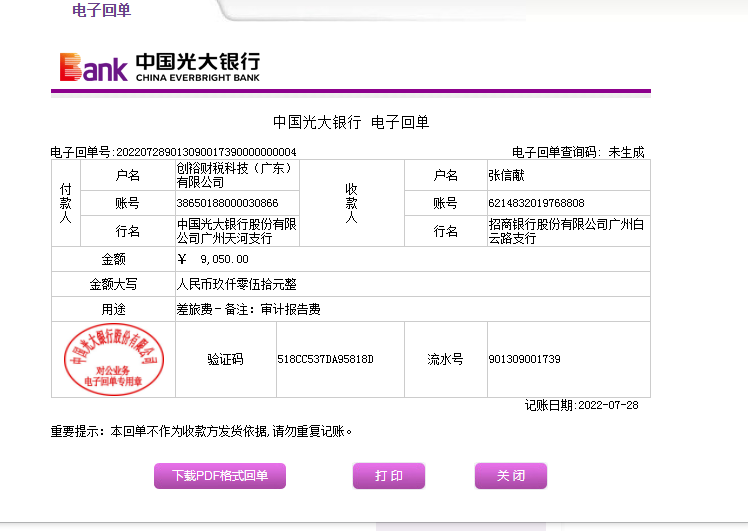Click the receipt number 20220728901309001739
The height and width of the screenshot is (531, 748).
(206, 152)
